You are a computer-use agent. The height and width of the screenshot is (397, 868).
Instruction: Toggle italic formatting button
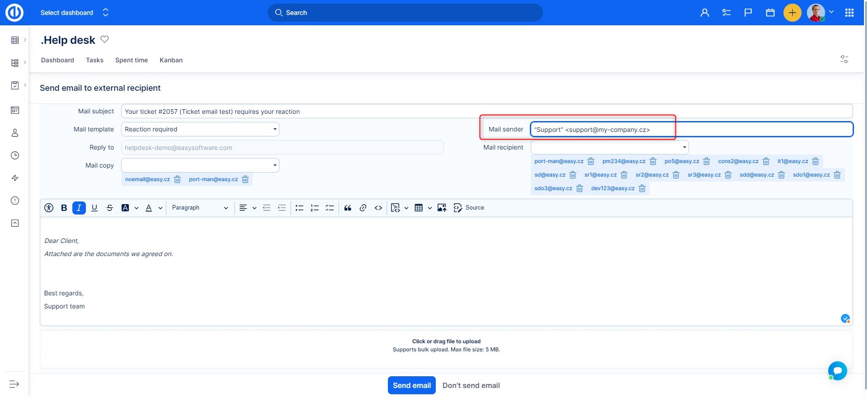tap(79, 208)
